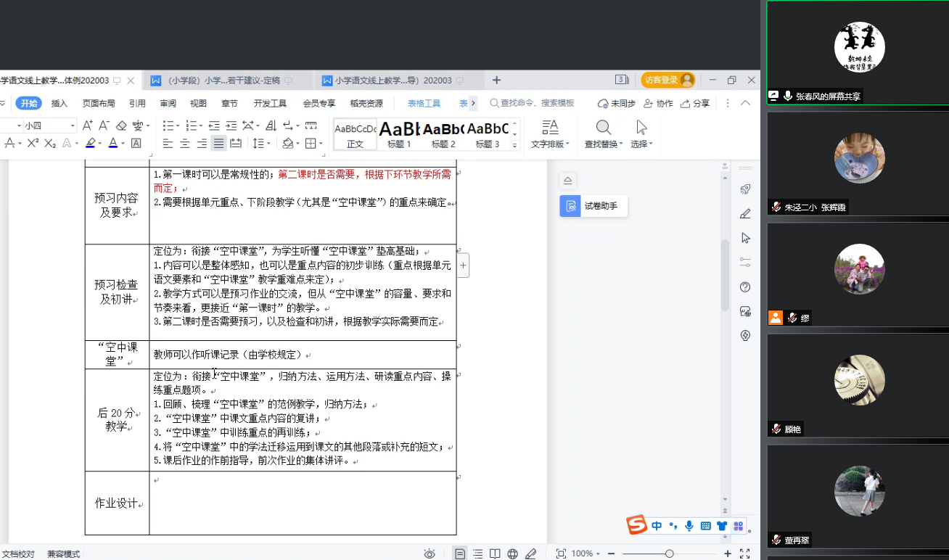Click the pen icon in side panel
The width and height of the screenshot is (949, 560).
click(745, 213)
